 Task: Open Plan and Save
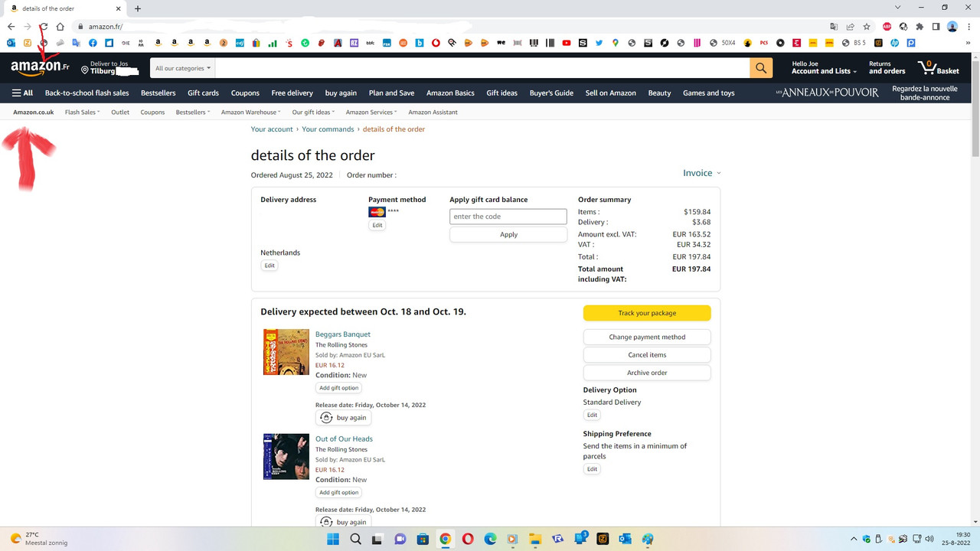click(391, 93)
